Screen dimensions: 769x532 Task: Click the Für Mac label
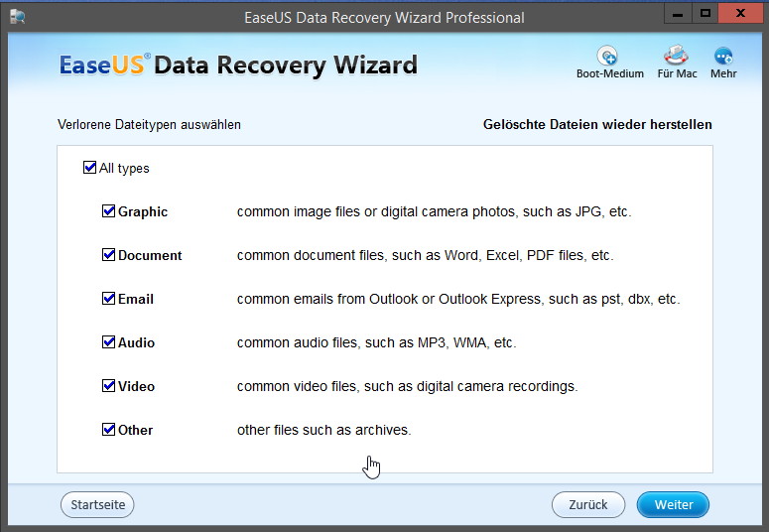point(677,73)
